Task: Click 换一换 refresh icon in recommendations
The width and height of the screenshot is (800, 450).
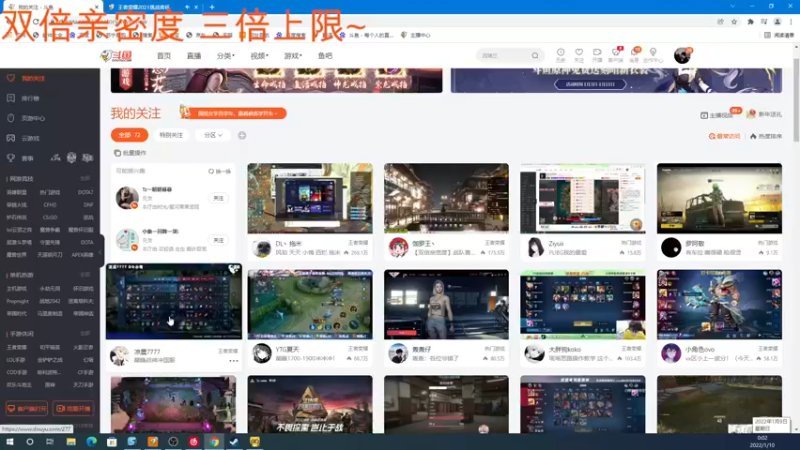Action: 211,171
